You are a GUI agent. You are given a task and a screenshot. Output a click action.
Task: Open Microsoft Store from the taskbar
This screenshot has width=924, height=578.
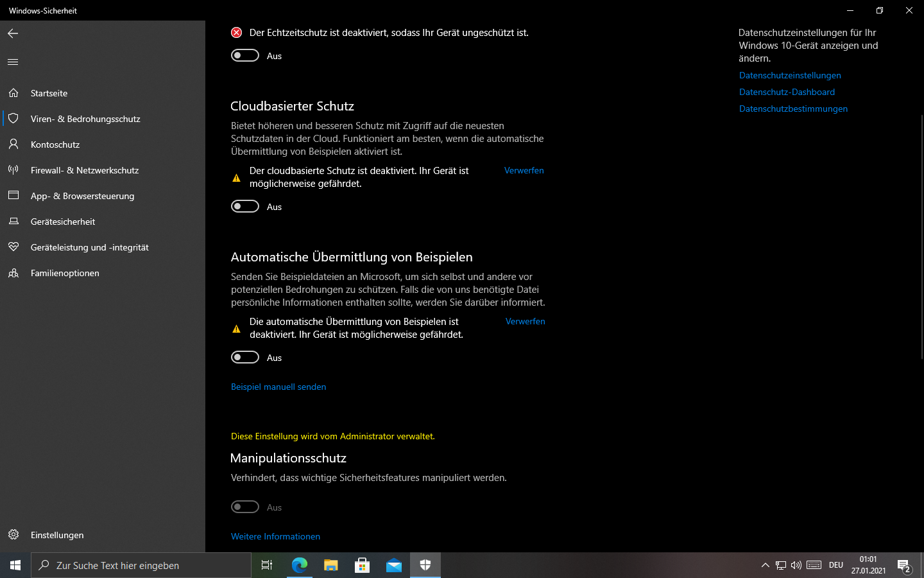tap(363, 565)
